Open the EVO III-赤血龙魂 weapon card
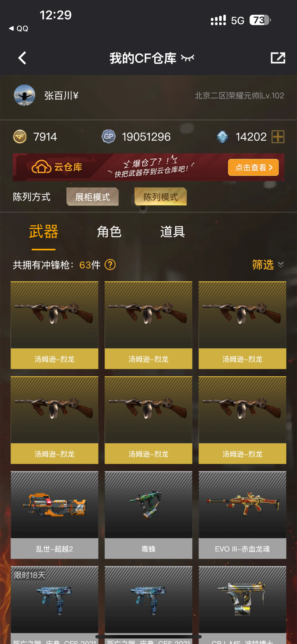 (242, 515)
